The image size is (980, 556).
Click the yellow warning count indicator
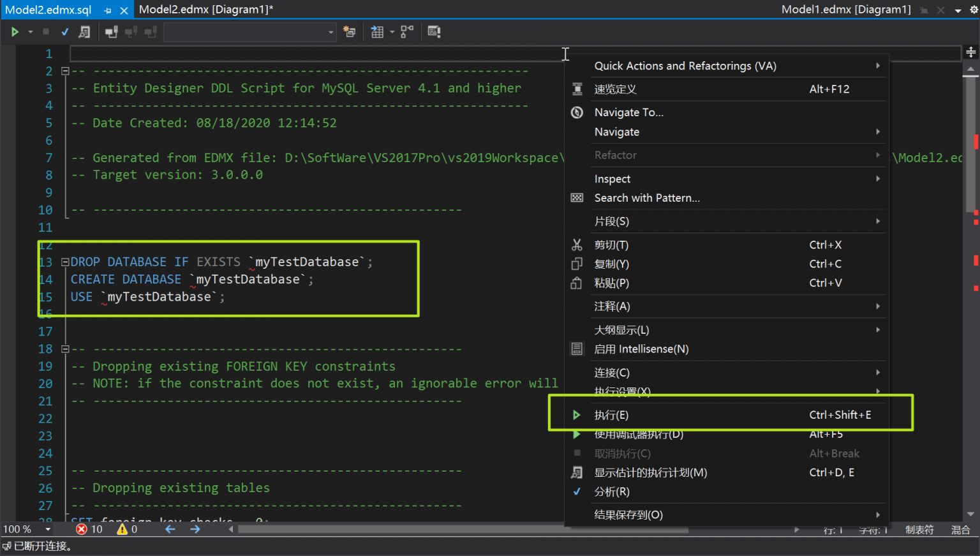[x=127, y=529]
